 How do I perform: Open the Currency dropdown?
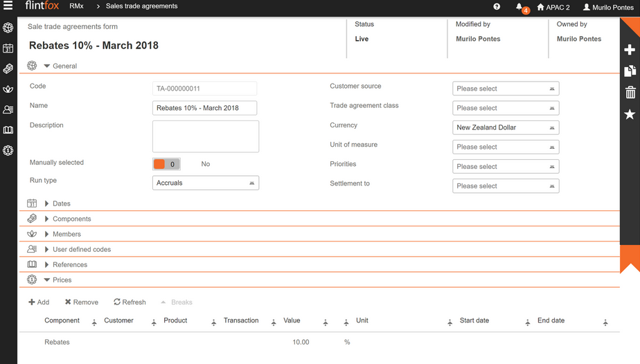pos(506,127)
